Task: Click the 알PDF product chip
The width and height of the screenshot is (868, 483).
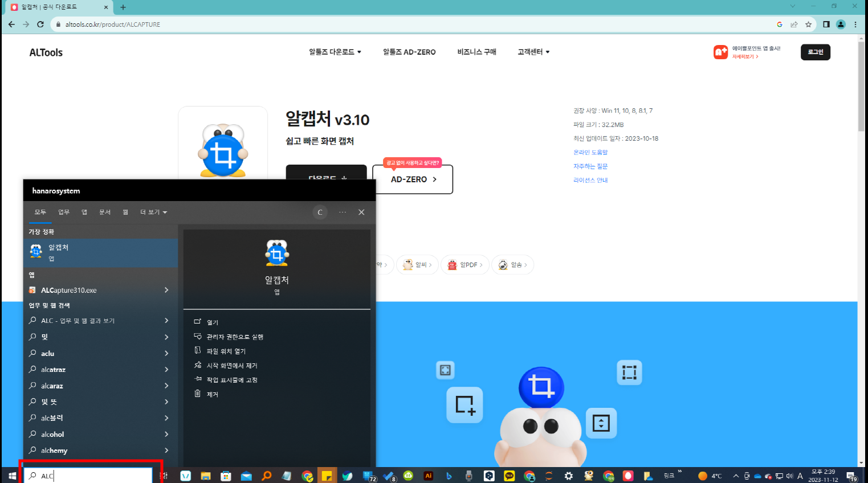Action: (465, 265)
